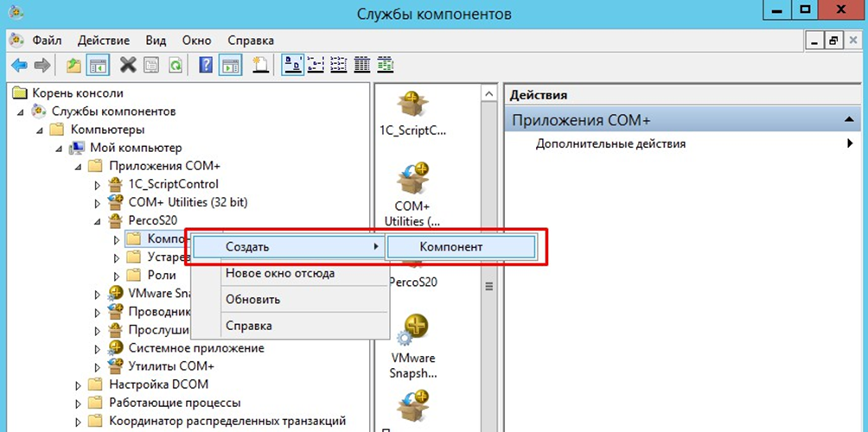Expand COM+ Utilities (32 bit) node
The width and height of the screenshot is (868, 432).
[98, 203]
